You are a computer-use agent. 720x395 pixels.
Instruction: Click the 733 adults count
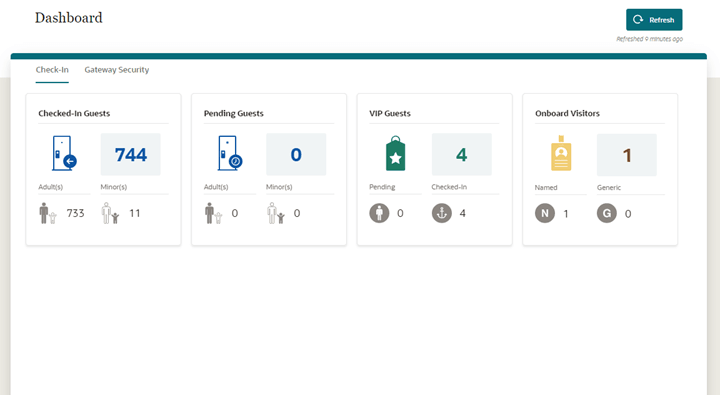[75, 213]
